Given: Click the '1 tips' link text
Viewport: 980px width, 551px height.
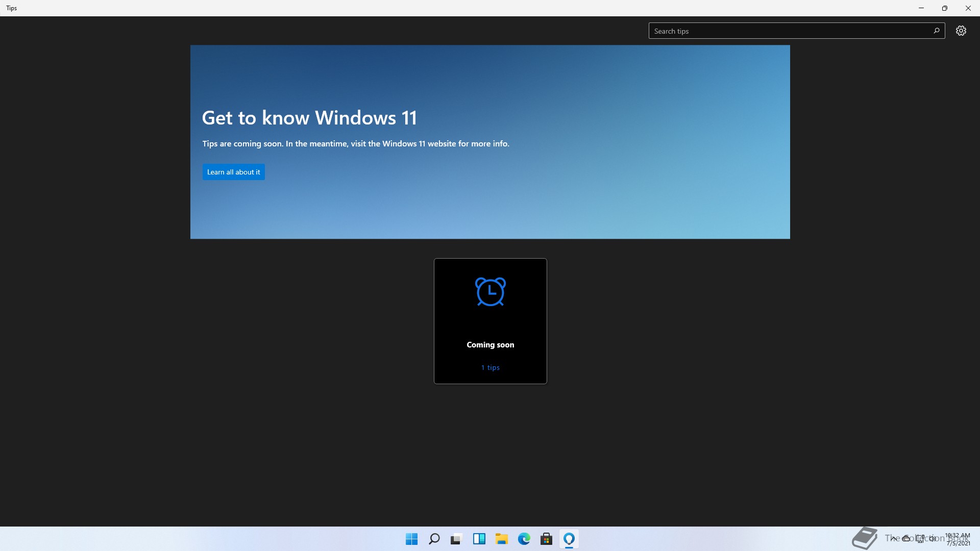Looking at the screenshot, I should (490, 367).
